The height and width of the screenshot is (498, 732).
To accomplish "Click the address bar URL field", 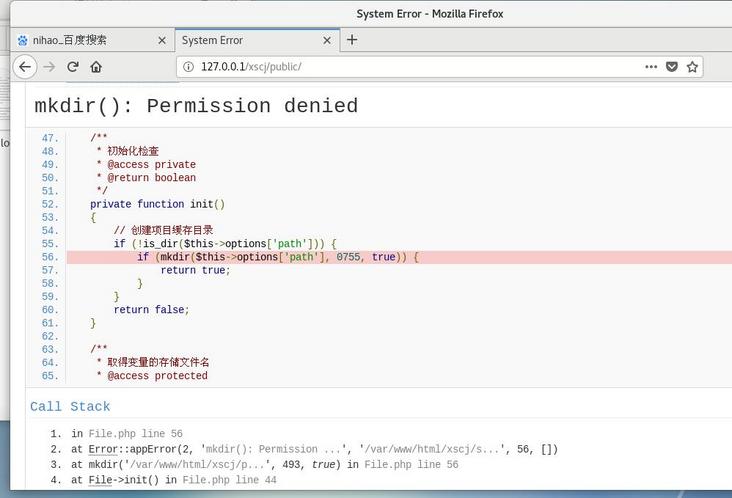I will 400,67.
